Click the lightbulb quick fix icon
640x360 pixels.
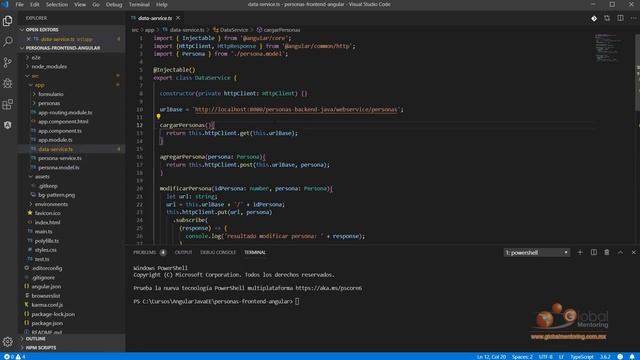point(158,117)
